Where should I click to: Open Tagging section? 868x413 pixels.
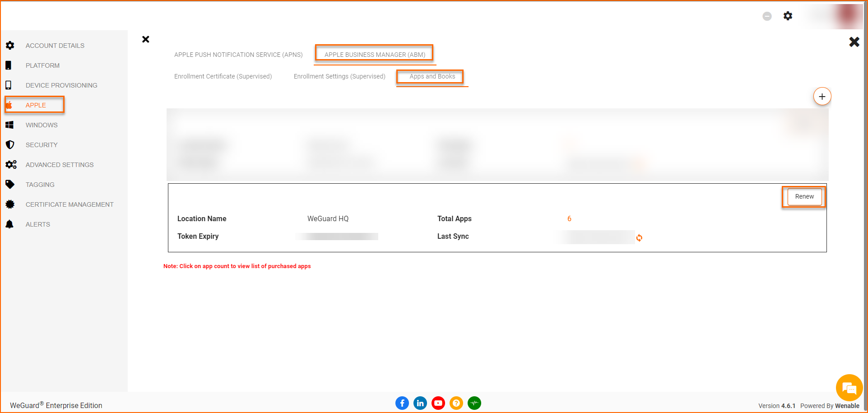click(x=40, y=185)
